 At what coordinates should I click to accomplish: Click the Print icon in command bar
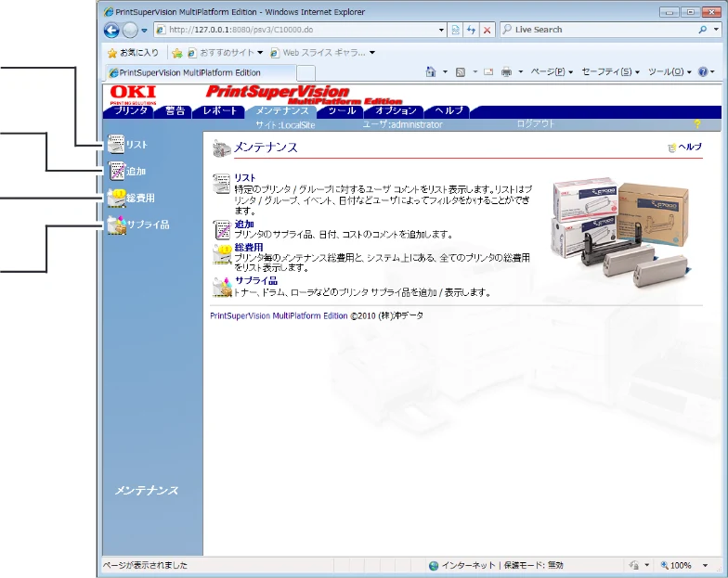[507, 72]
